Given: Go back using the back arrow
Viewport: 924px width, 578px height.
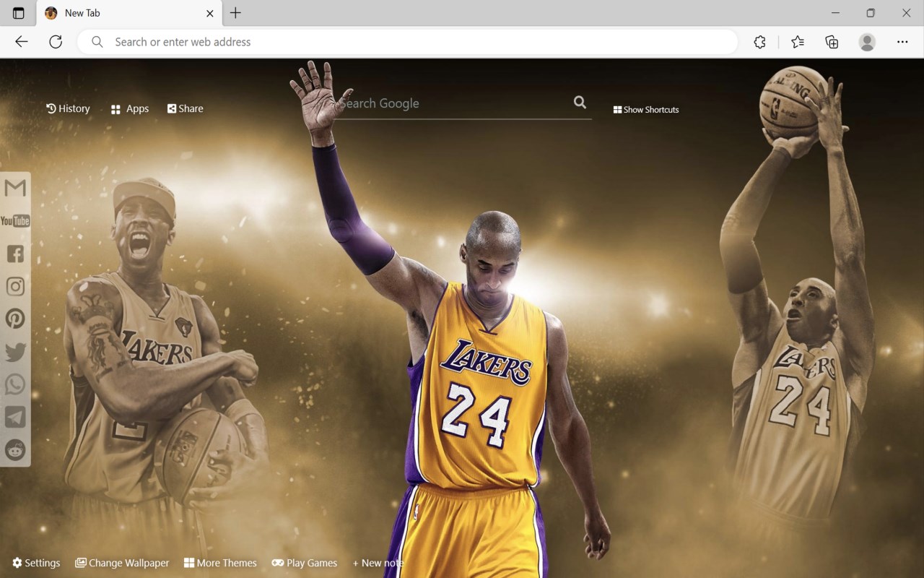Looking at the screenshot, I should pos(22,42).
